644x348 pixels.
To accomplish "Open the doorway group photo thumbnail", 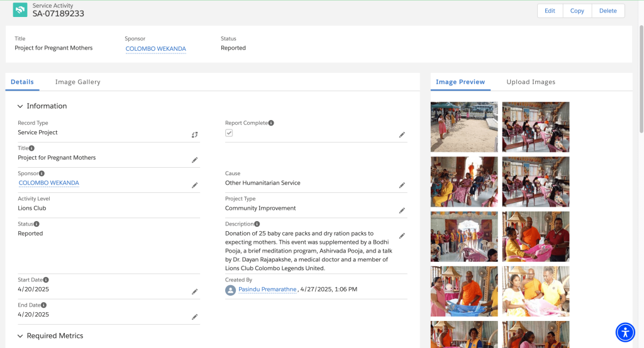I will 464,237.
